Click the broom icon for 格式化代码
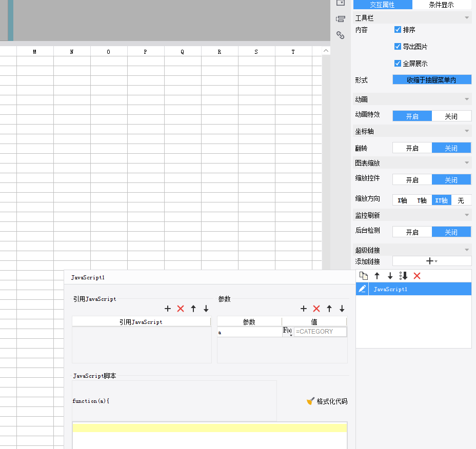 (310, 401)
